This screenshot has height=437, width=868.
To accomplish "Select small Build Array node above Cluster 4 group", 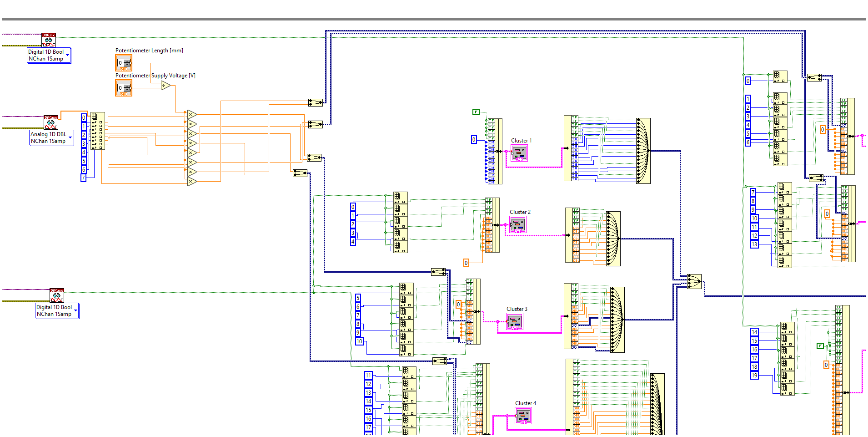I will pyautogui.click(x=440, y=361).
